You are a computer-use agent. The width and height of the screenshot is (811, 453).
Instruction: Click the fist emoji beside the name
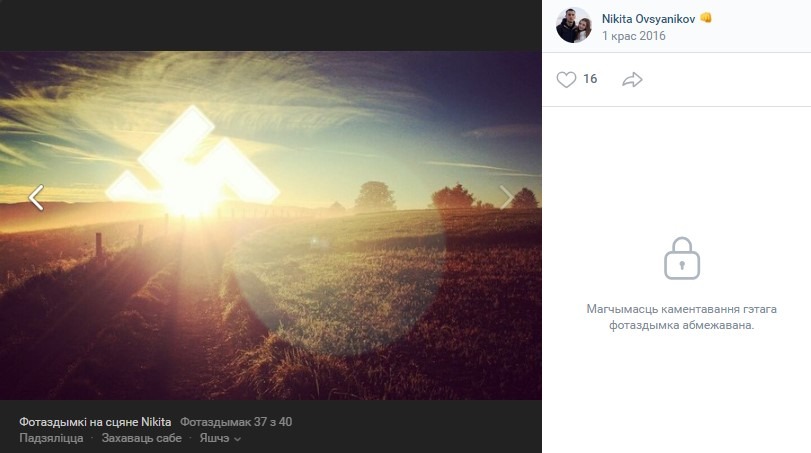point(706,18)
